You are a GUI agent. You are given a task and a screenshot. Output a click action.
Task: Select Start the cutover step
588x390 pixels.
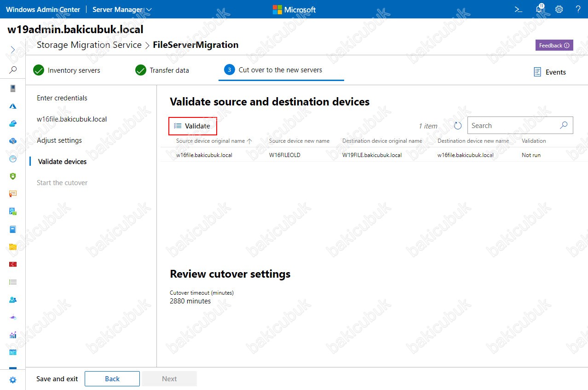click(x=62, y=183)
